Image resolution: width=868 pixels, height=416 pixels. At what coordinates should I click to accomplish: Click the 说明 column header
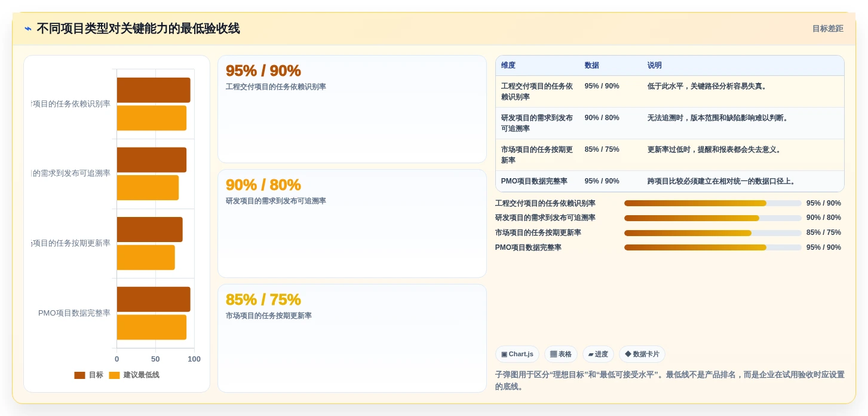point(655,66)
